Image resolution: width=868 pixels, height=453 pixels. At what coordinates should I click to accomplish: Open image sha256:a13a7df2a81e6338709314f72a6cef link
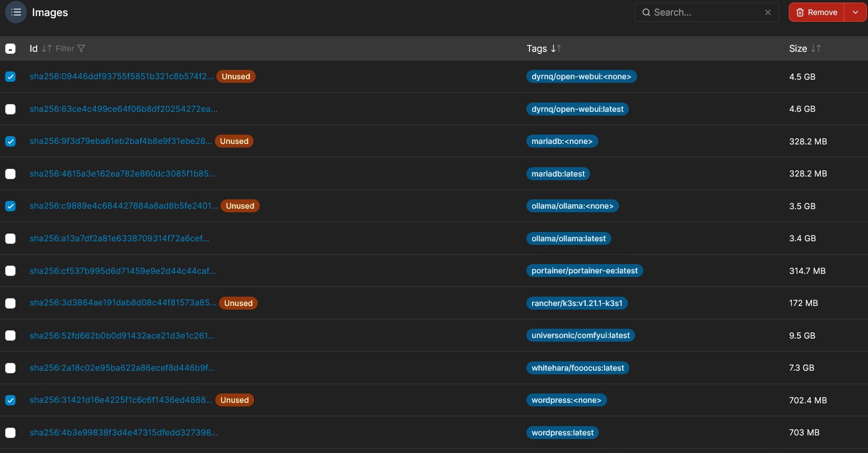point(119,239)
